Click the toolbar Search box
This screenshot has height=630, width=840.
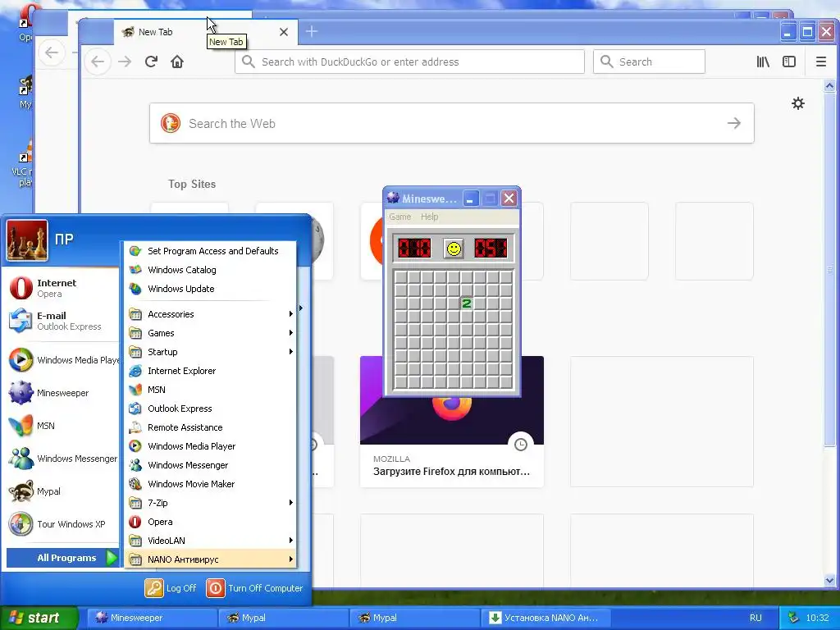point(649,62)
